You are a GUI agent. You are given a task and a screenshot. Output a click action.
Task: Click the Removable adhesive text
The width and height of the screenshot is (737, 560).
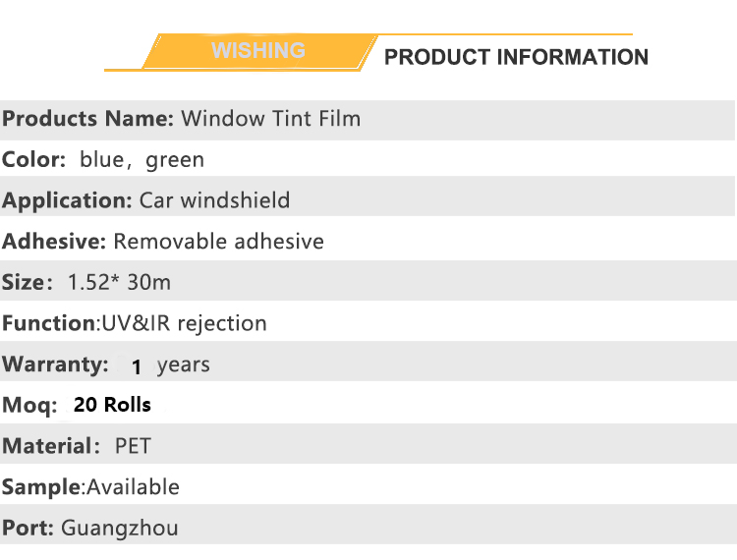tap(218, 242)
